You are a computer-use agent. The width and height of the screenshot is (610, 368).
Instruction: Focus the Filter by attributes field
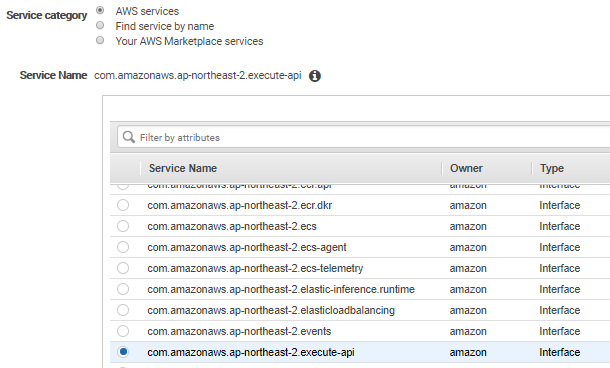pos(363,137)
